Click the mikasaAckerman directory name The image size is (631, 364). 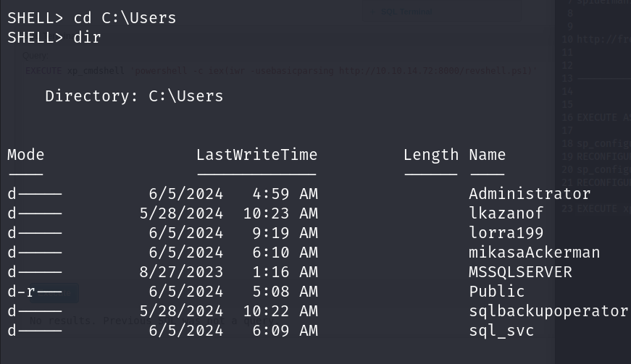pos(534,253)
